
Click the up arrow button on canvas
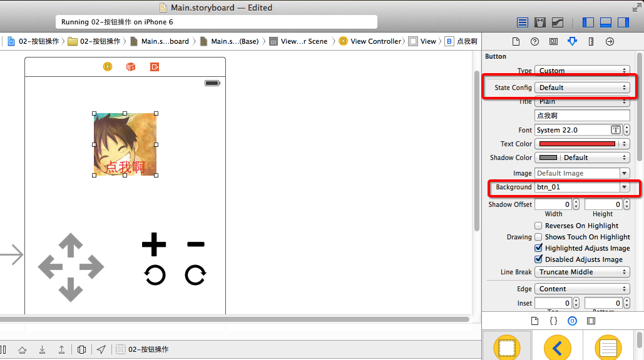(71, 245)
